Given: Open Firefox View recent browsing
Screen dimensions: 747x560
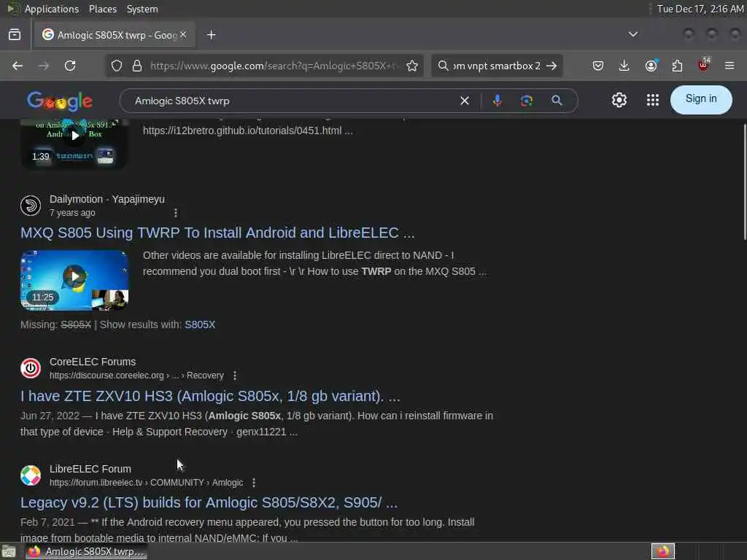Looking at the screenshot, I should pos(15,35).
